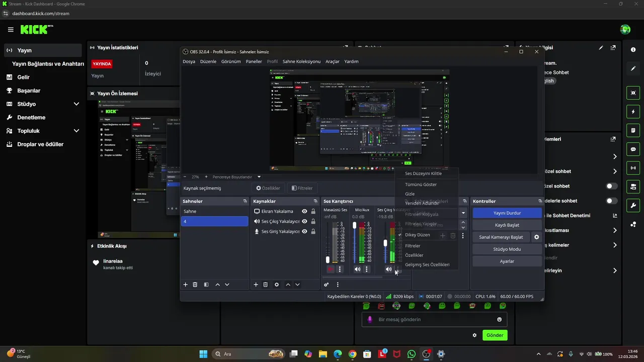Screen dimensions: 644x362
Task: Choose Gelişmiş Ses Özellikleri from context menu
Action: [427, 264]
